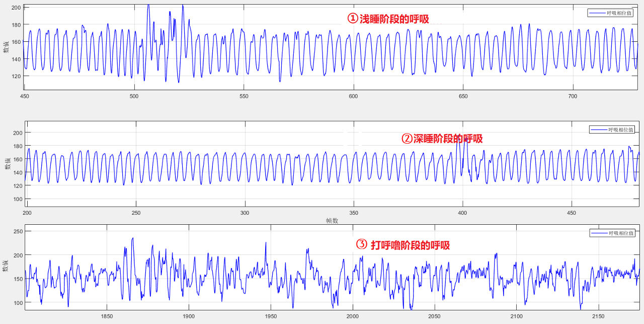Click x-axis tick 600 in top plot
The height and width of the screenshot is (324, 644).
point(353,96)
